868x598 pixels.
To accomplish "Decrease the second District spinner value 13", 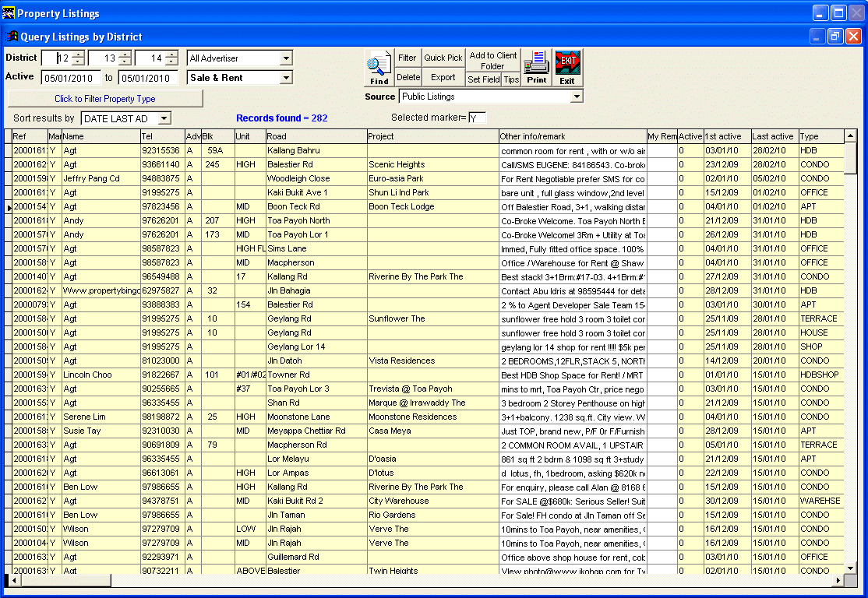I will (125, 62).
